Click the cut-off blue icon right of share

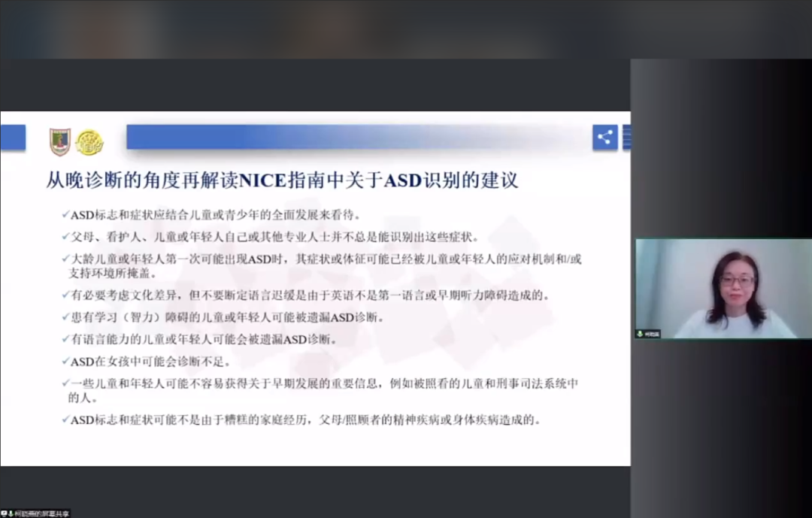(x=626, y=138)
